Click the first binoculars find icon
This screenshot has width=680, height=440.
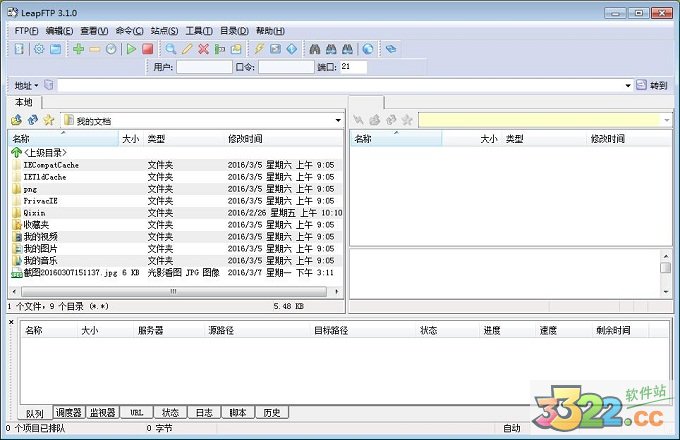[x=315, y=49]
